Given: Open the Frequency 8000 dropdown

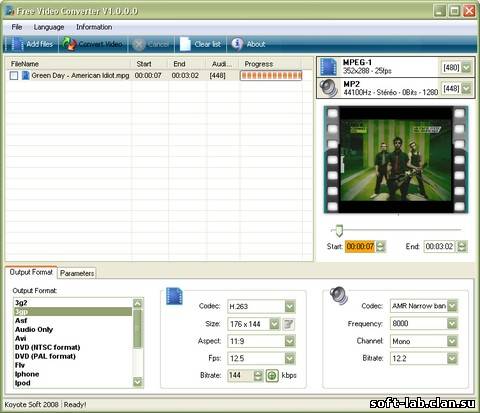Looking at the screenshot, I should click(452, 323).
